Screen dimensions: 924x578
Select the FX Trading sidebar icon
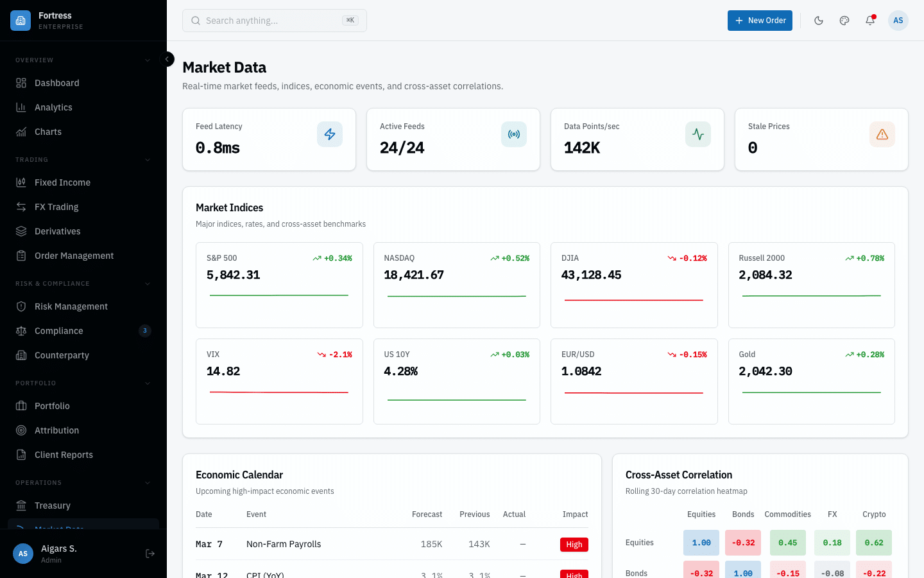pyautogui.click(x=21, y=206)
